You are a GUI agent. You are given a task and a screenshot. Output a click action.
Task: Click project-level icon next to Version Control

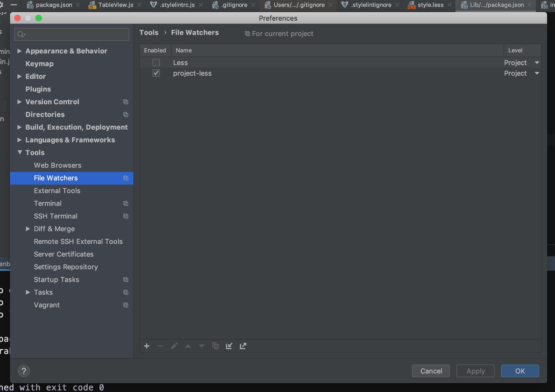click(126, 102)
